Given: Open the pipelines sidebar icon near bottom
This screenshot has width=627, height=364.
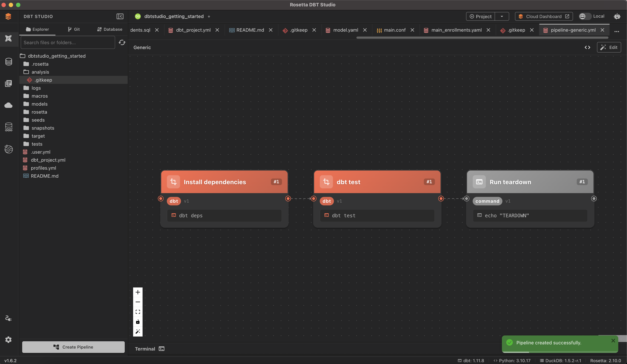Looking at the screenshot, I should tap(9, 318).
